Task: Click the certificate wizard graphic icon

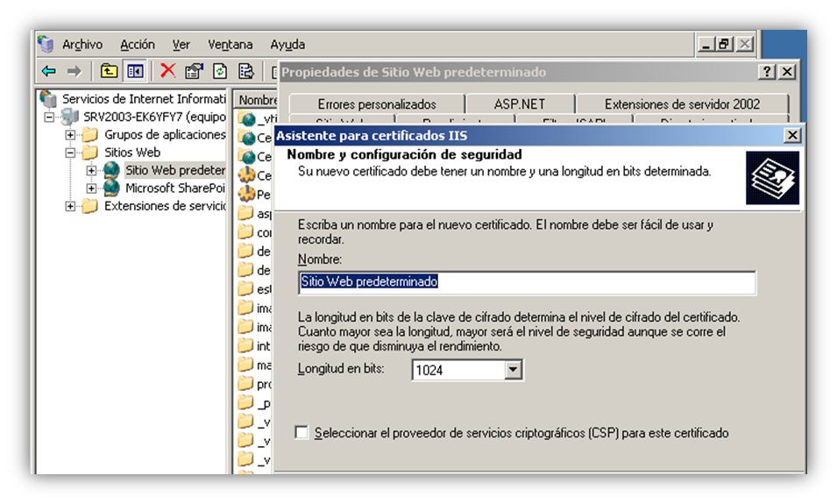Action: coord(772,178)
